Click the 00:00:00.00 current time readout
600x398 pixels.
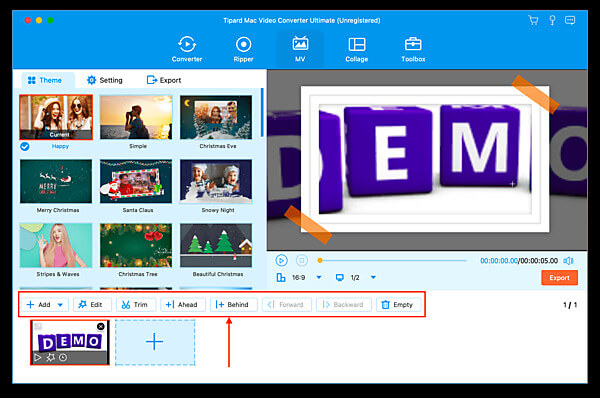pyautogui.click(x=499, y=261)
